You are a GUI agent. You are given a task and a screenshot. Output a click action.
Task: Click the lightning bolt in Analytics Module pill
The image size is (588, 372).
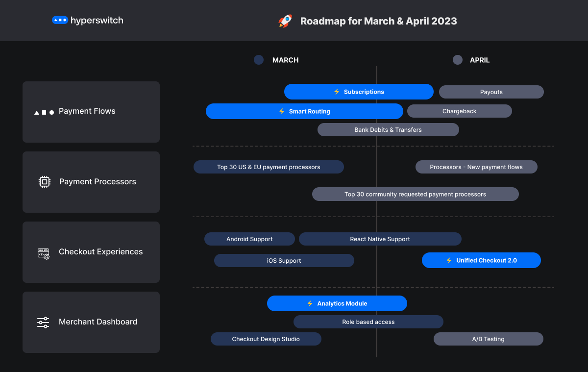point(310,303)
